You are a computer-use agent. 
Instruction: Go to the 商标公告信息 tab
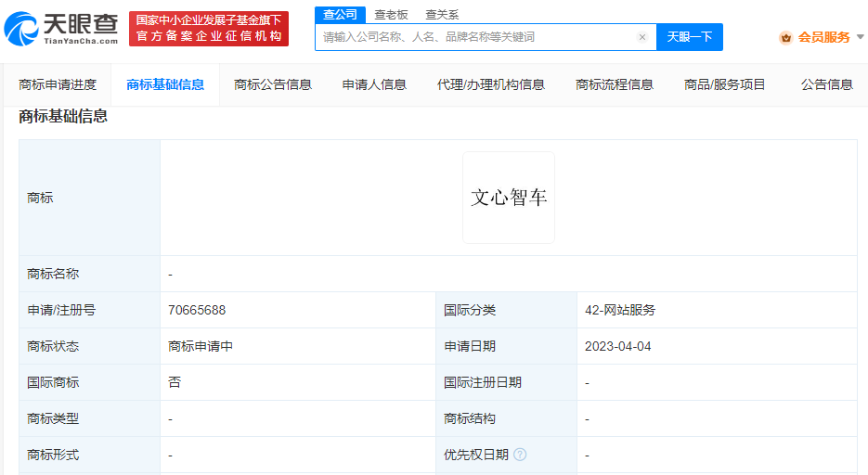(x=273, y=84)
